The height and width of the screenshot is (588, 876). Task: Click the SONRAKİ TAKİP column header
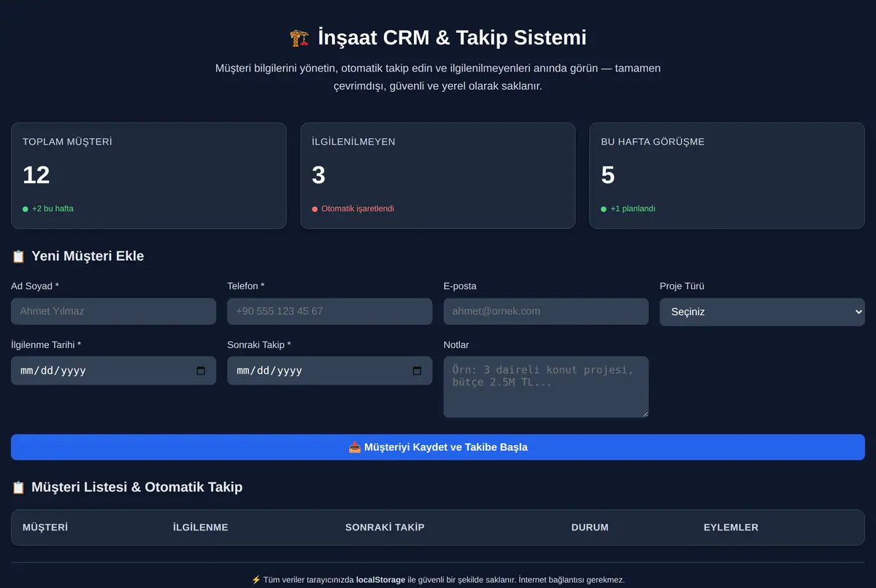click(x=385, y=527)
